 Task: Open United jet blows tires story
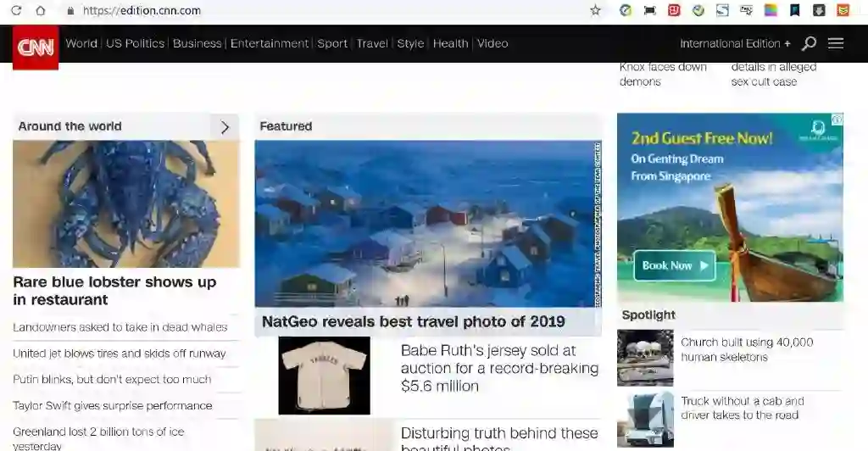coord(120,353)
